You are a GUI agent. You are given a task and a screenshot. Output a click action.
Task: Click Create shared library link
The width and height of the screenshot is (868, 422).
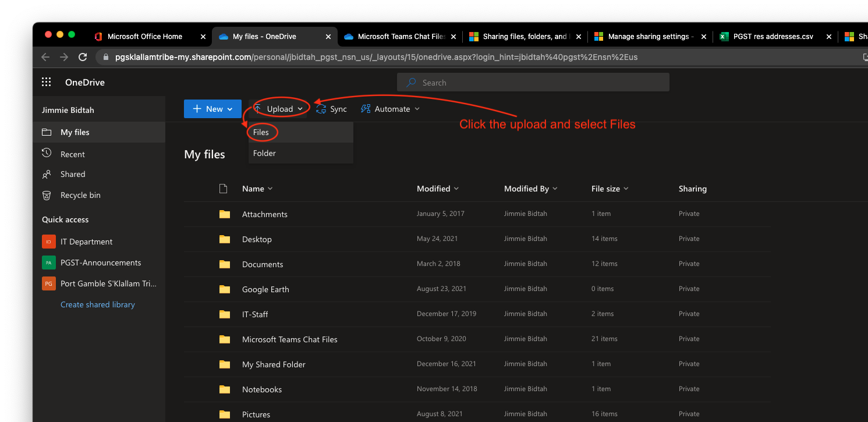(x=98, y=304)
